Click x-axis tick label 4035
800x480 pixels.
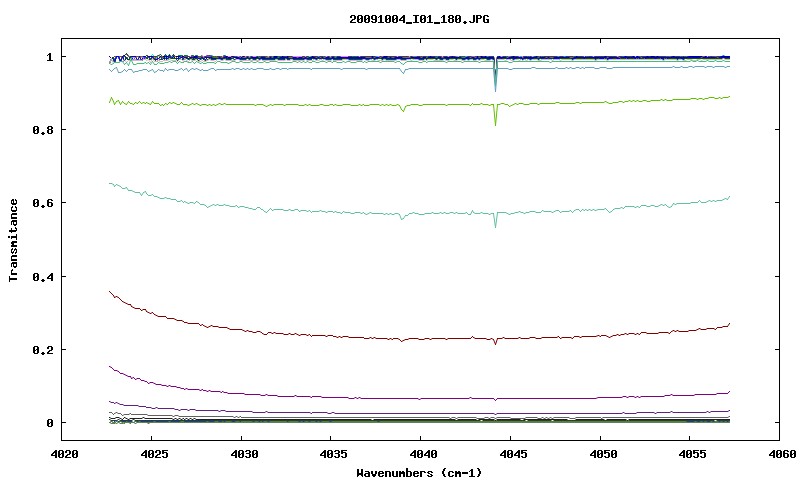tap(333, 454)
